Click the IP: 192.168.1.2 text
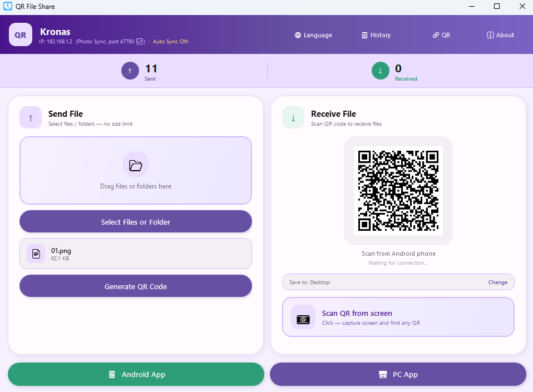The height and width of the screenshot is (392, 533). pos(56,42)
